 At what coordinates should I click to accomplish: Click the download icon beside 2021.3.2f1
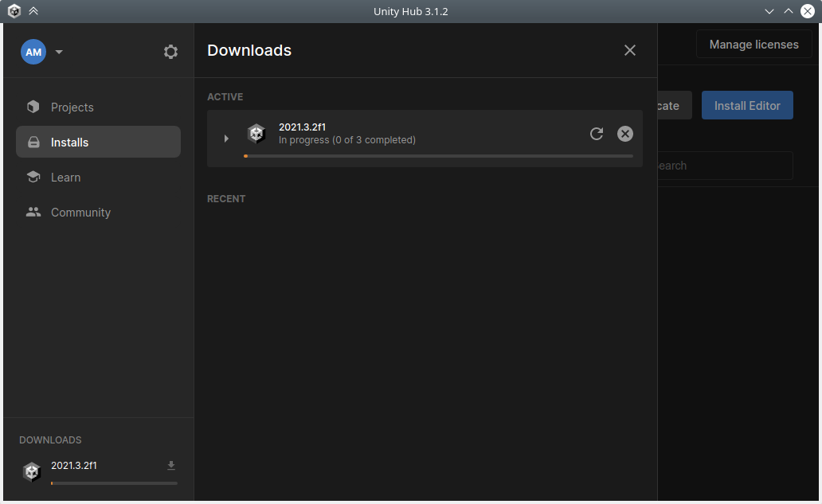pyautogui.click(x=170, y=465)
